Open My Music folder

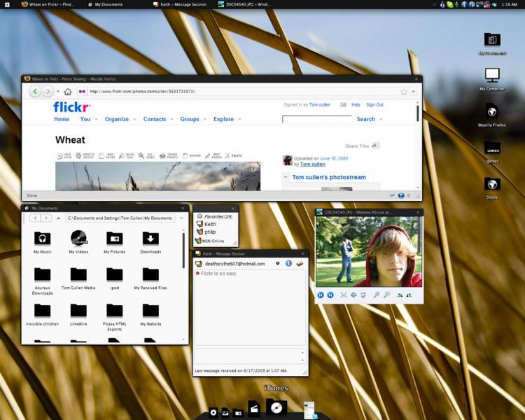(42, 241)
